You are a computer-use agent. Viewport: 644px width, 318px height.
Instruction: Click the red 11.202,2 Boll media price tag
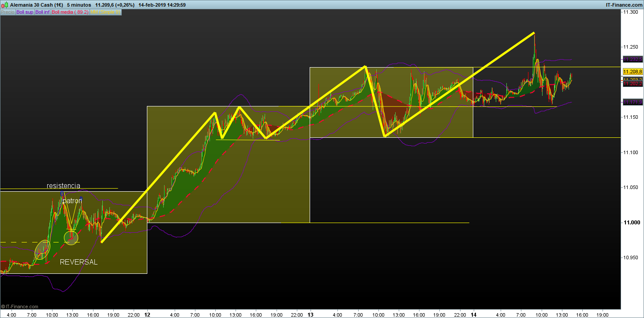tap(633, 84)
